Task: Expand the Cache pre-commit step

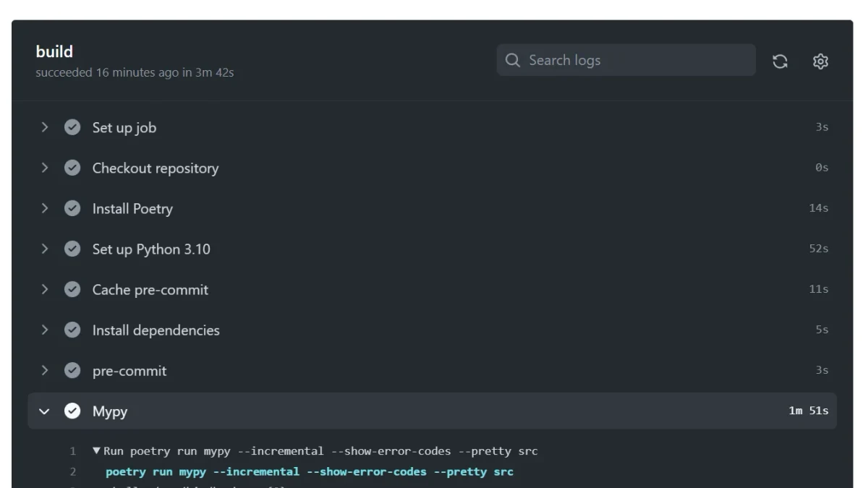Action: tap(45, 289)
